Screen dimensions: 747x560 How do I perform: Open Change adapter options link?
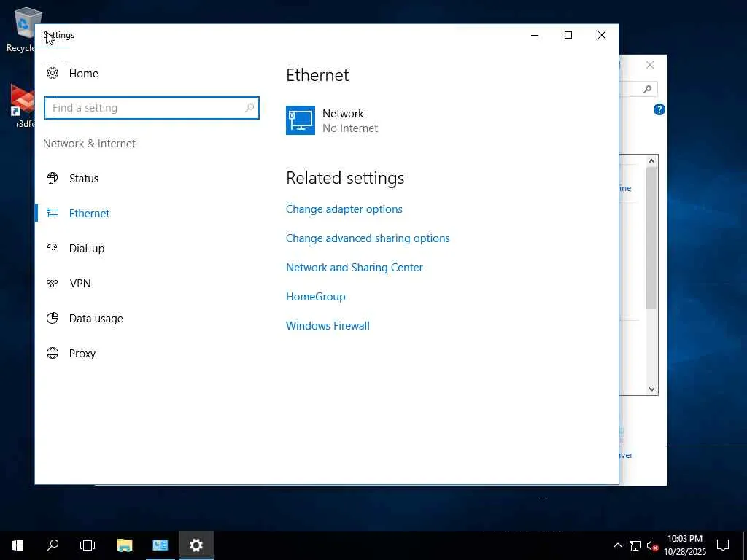344,209
